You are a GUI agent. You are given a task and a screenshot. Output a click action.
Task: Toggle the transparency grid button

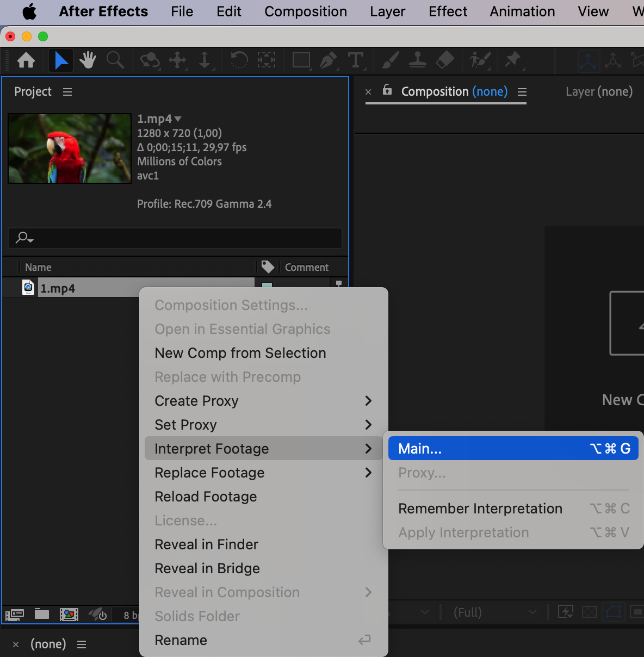tap(590, 612)
